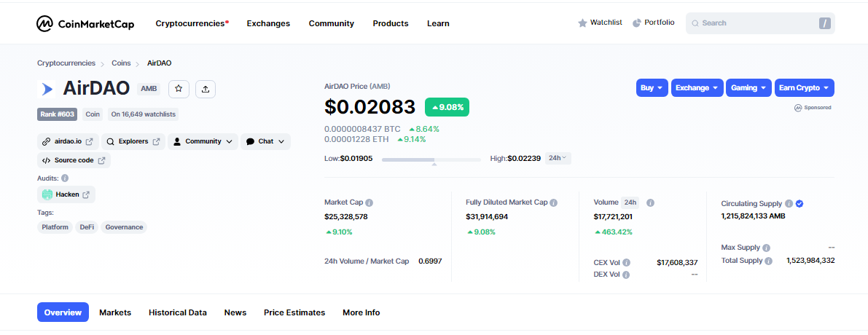
Task: Click the On 16,649 watchlists badge
Action: coord(144,114)
